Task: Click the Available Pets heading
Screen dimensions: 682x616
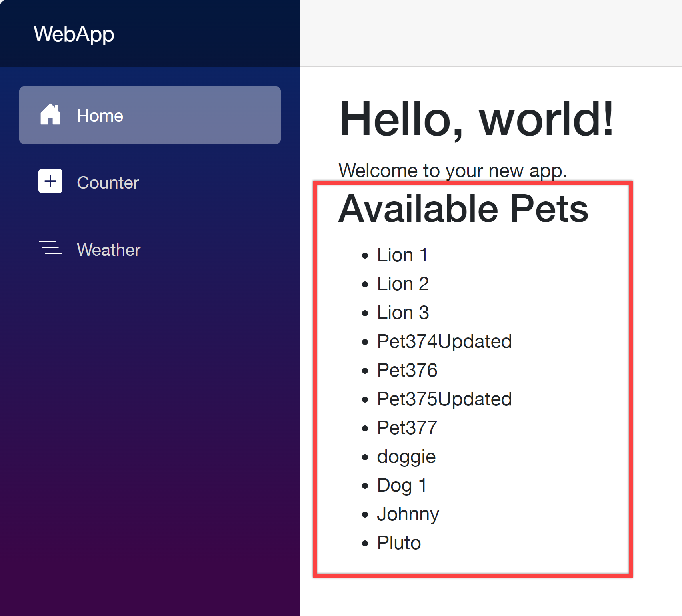Action: [x=463, y=209]
